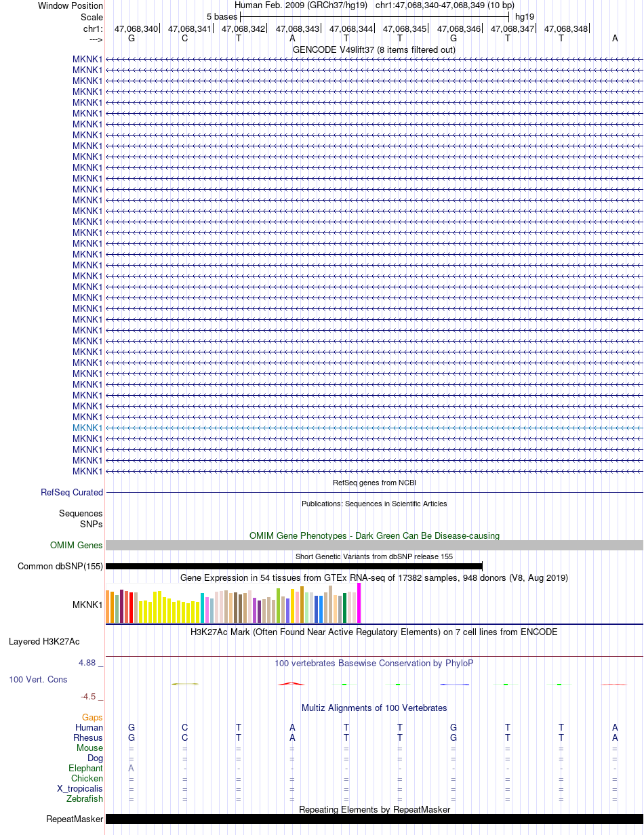Click the horizontal 5-base scale bar line
The width and height of the screenshot is (644, 835).
[374, 16]
